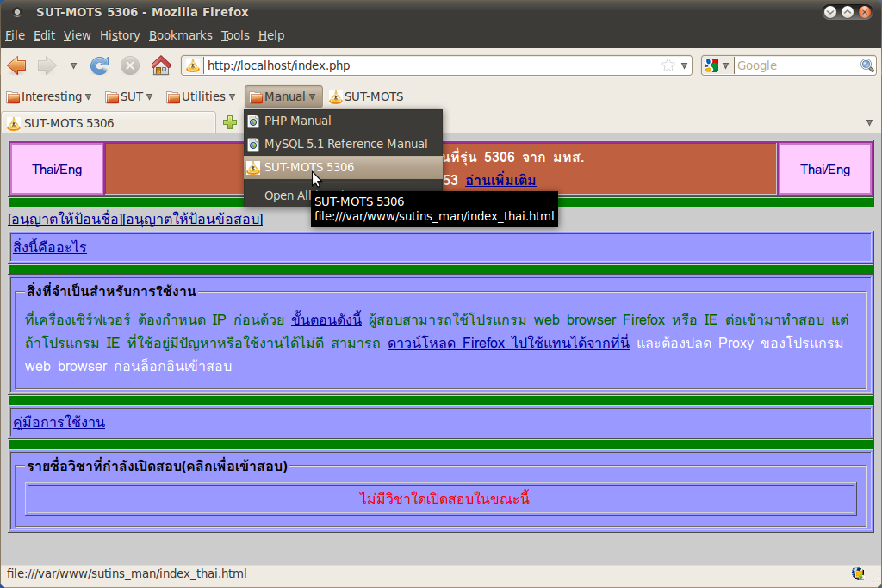Click the รายชื่อวิชาที่กำลังเปิดสอบ heading
The width and height of the screenshot is (882, 588).
pos(157,466)
